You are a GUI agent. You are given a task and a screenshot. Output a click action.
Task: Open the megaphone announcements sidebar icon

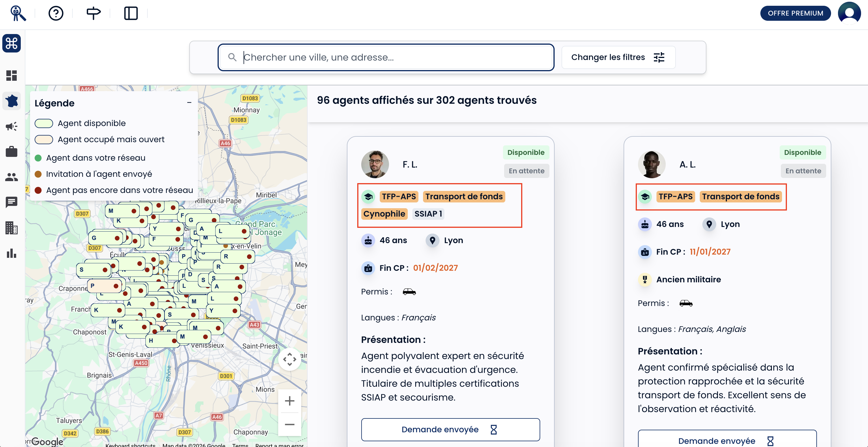click(x=12, y=126)
